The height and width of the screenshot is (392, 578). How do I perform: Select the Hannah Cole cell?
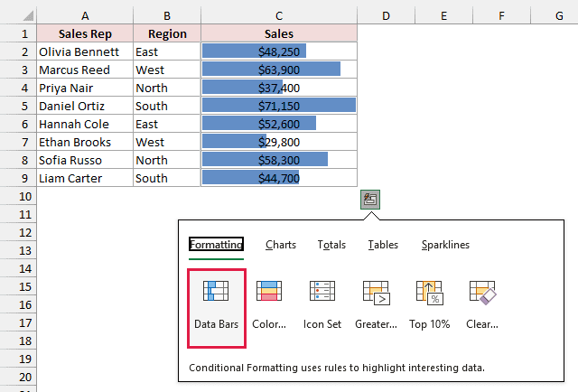pos(85,124)
